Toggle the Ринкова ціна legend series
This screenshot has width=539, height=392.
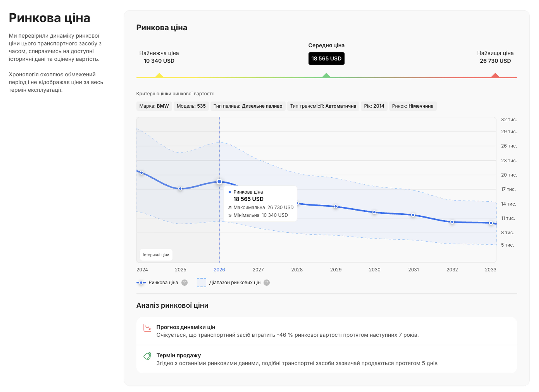click(x=157, y=283)
